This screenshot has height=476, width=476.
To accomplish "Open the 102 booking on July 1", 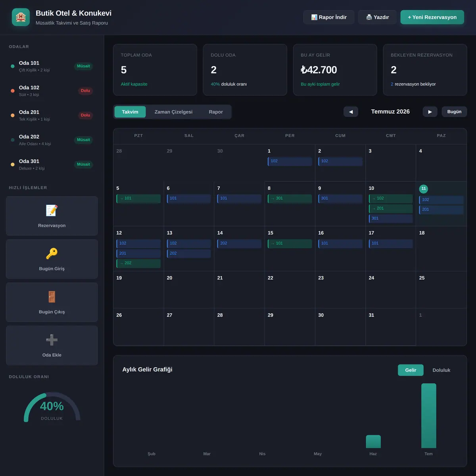I will pyautogui.click(x=290, y=161).
